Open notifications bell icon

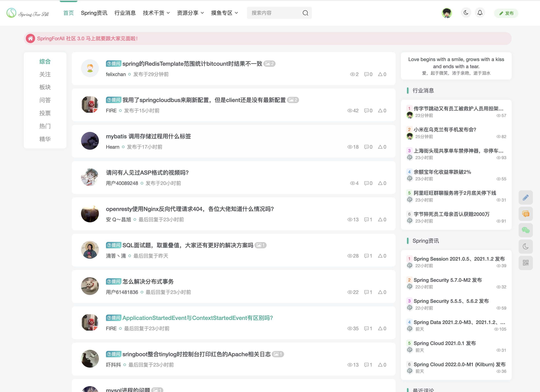[x=480, y=13]
